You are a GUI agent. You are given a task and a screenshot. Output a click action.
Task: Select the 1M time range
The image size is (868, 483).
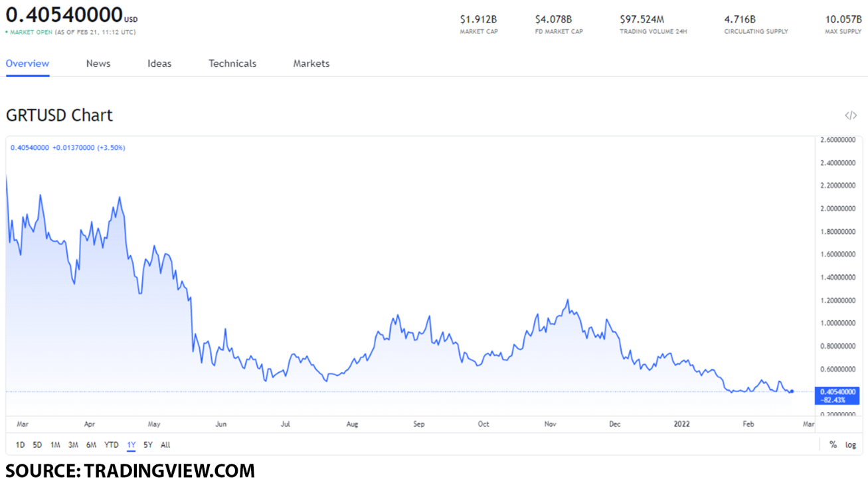(x=55, y=445)
